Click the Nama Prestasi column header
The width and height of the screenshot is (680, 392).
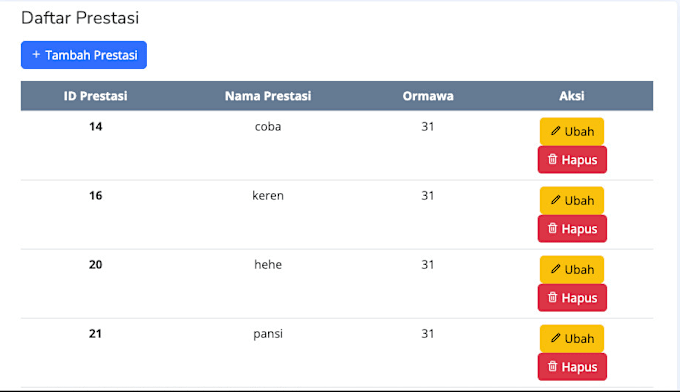(268, 96)
